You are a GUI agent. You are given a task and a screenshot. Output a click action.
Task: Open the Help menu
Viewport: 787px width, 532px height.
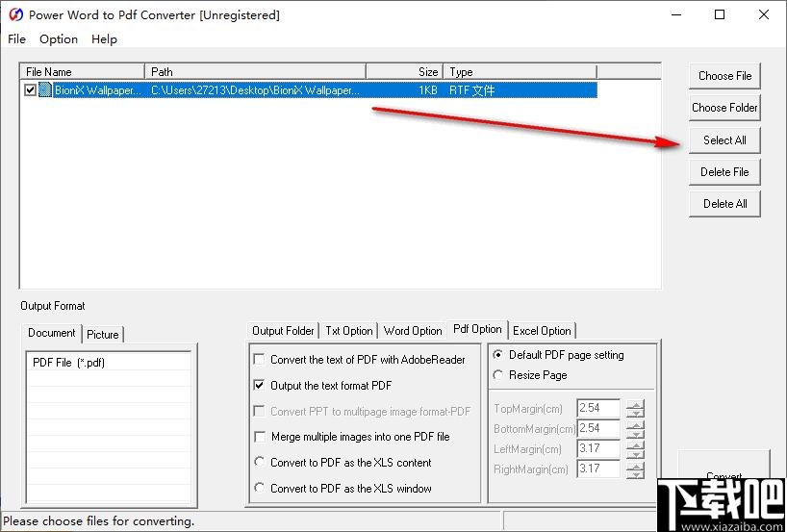pos(104,39)
